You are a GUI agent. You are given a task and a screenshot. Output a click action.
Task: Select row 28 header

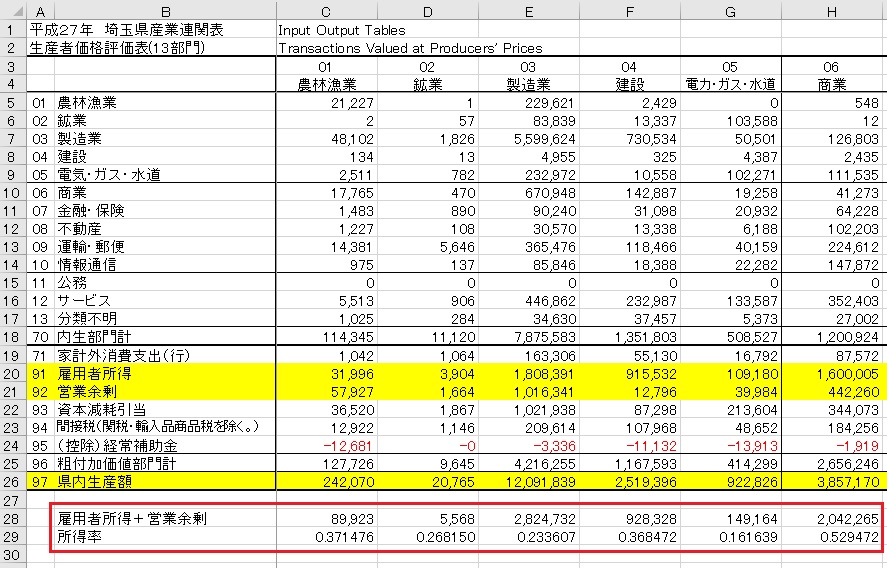click(13, 518)
